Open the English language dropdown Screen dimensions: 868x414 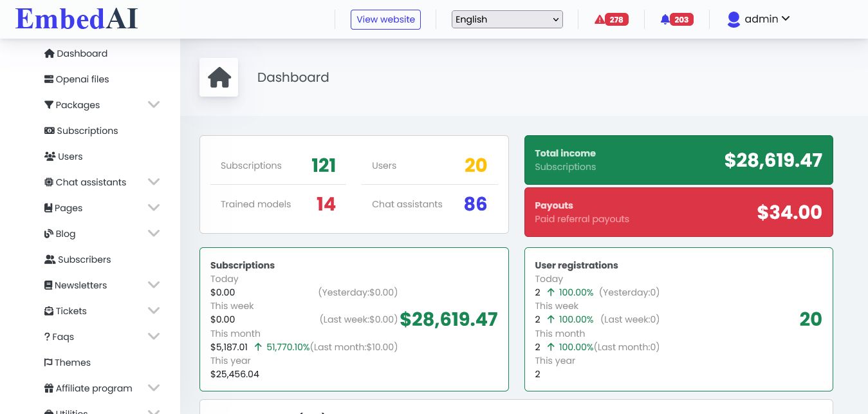[x=507, y=19]
